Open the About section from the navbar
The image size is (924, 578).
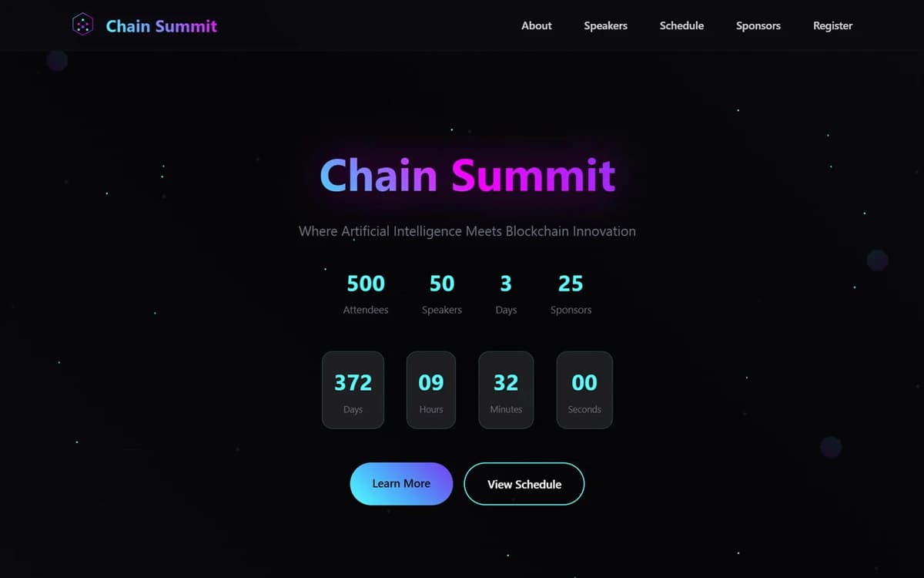pos(537,25)
